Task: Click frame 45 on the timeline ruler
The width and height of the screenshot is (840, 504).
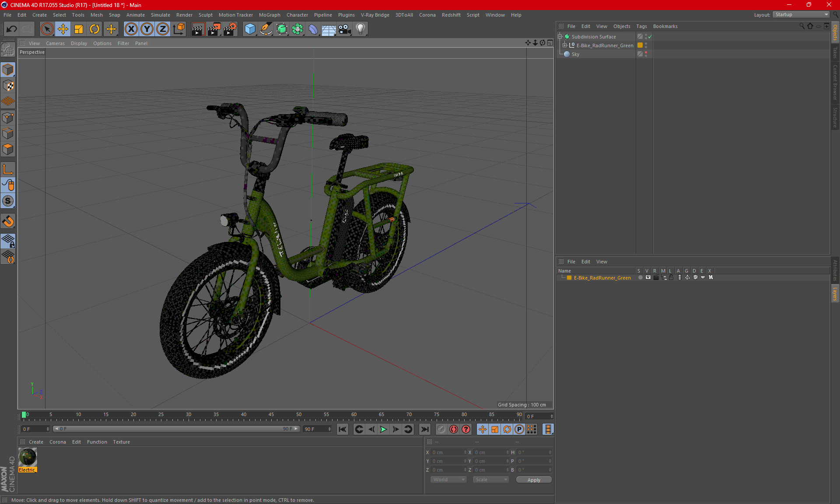Action: tap(271, 415)
